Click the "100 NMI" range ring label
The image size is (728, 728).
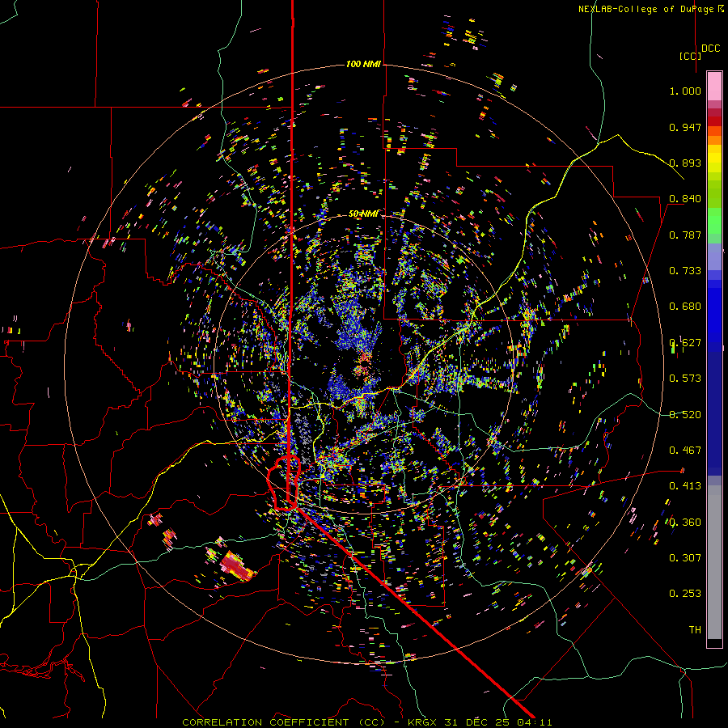[363, 64]
